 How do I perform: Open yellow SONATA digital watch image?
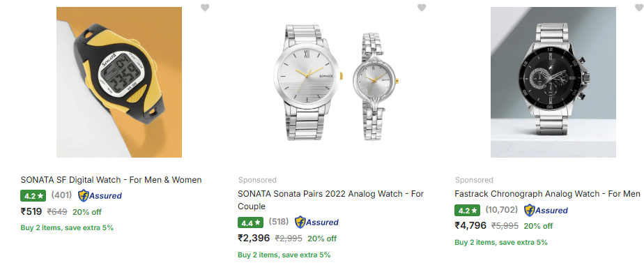point(119,82)
